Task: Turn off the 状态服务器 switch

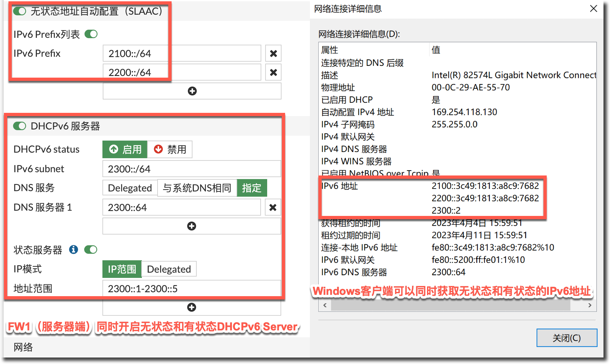Action: [91, 250]
